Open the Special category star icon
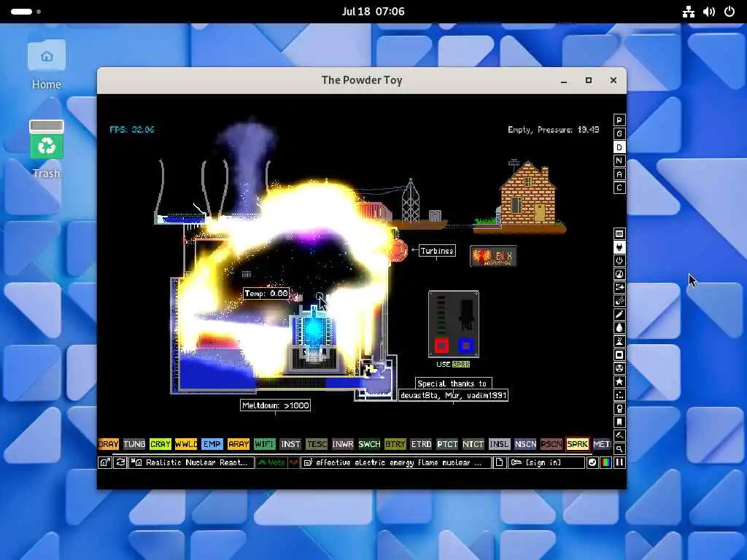 pos(619,381)
